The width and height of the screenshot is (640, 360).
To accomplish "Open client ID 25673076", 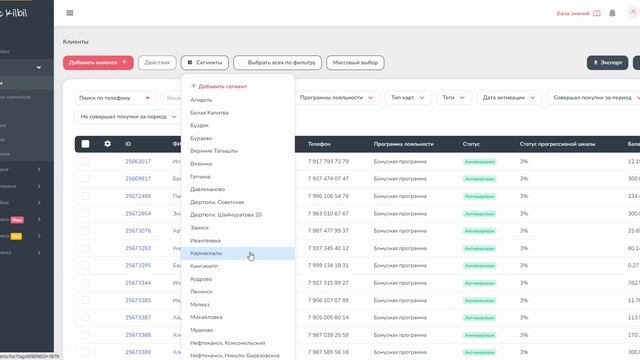I will 138,231.
